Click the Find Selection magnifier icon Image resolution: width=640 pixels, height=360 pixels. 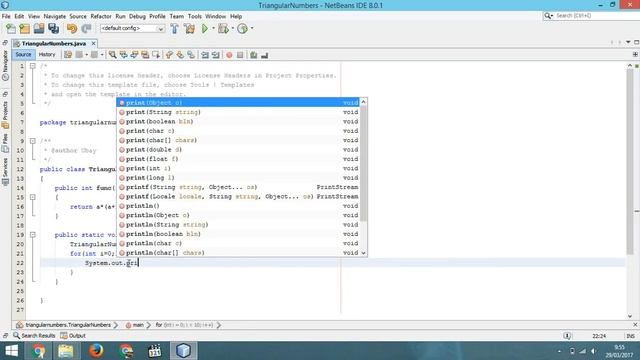click(112, 55)
